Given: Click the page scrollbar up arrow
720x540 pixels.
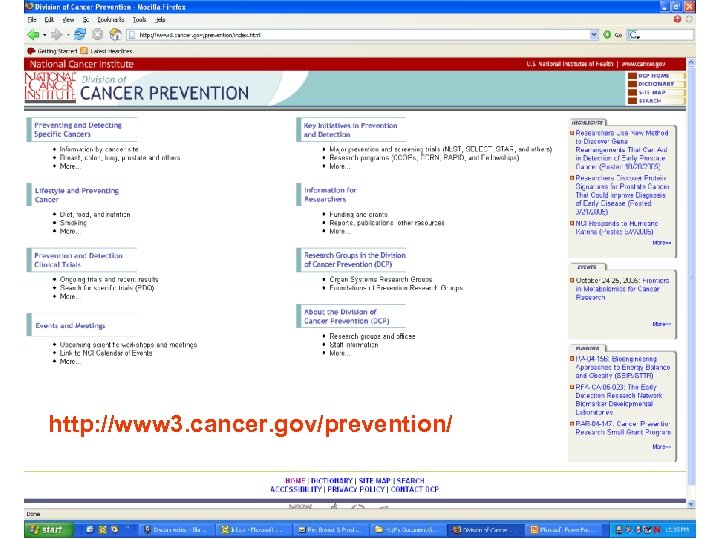Looking at the screenshot, I should click(x=691, y=62).
